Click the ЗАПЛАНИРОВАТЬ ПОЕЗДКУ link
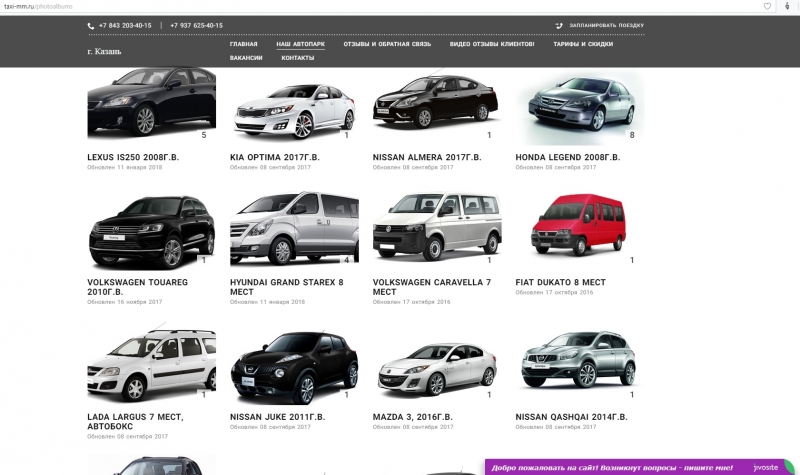The image size is (800, 475). click(607, 25)
